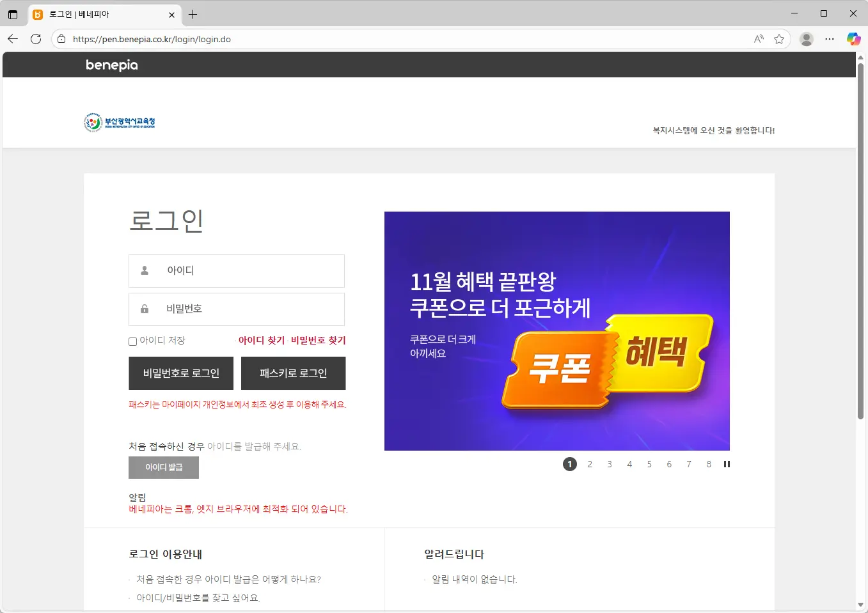The height and width of the screenshot is (613, 868).
Task: Click the 비밀번호로 로그인 button
Action: click(x=181, y=373)
